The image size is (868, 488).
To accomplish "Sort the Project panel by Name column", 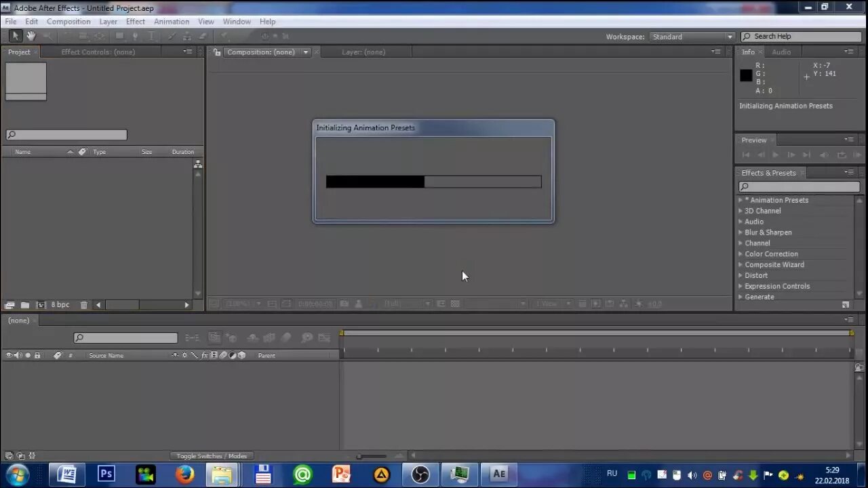I will coord(23,152).
